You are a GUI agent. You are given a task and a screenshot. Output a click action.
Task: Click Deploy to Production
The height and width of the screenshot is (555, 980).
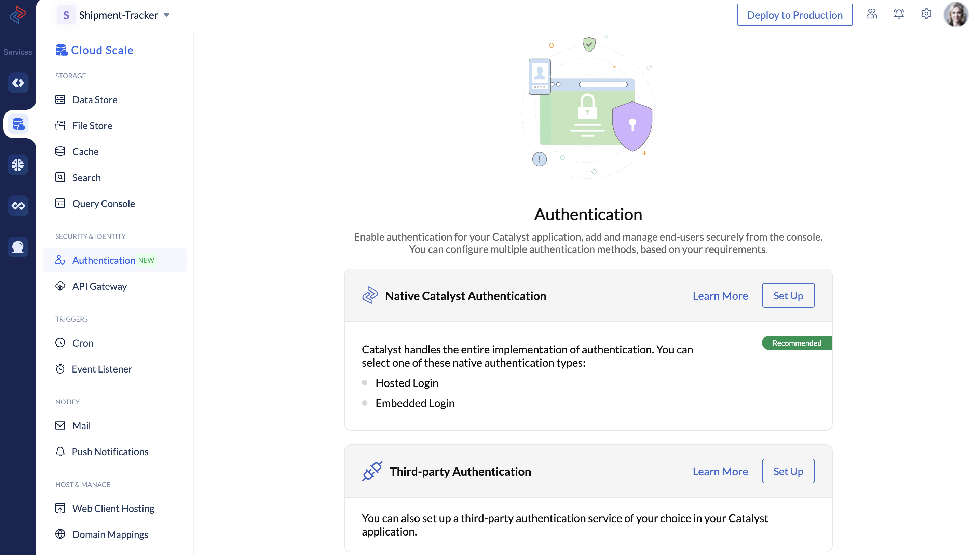tap(795, 14)
